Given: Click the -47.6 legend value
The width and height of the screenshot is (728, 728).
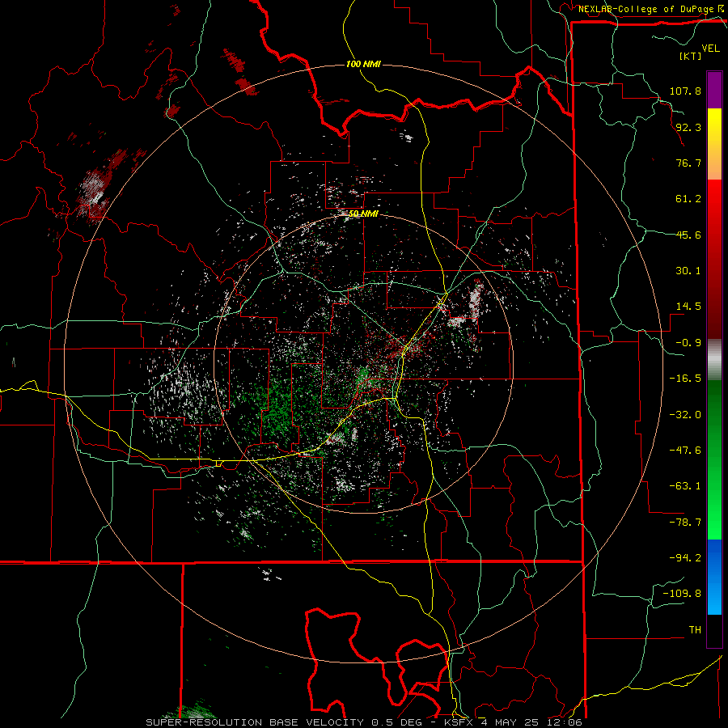Looking at the screenshot, I should (x=685, y=451).
